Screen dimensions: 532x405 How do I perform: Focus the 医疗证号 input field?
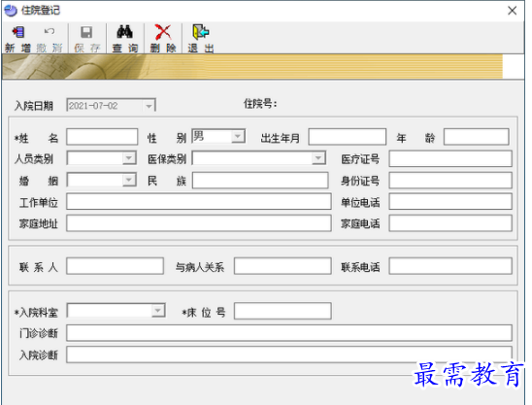[x=450, y=158]
